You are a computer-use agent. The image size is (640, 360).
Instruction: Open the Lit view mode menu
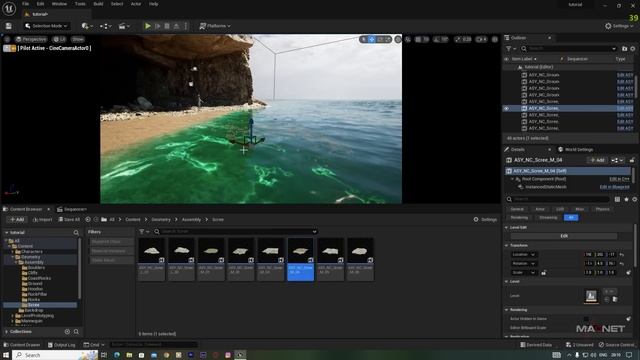60,39
